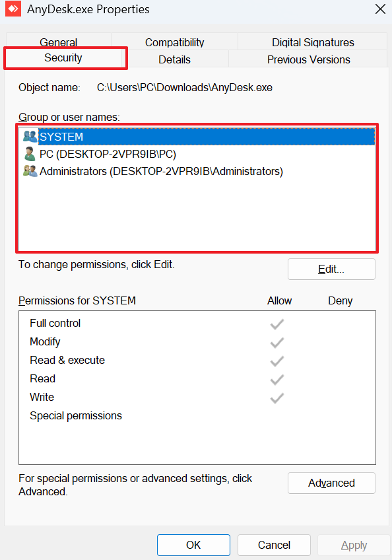
Task: Click the SYSTEM group icon
Action: [29, 136]
